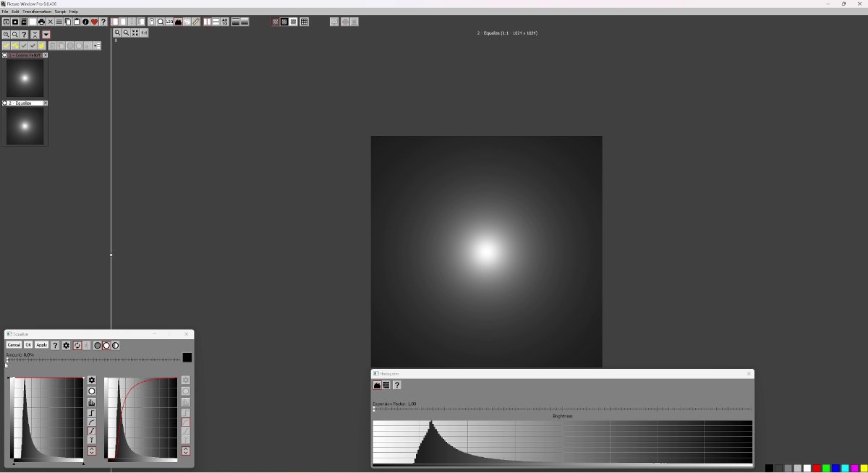The width and height of the screenshot is (868, 473).
Task: Click the printer icon in main toolbar
Action: point(41,22)
